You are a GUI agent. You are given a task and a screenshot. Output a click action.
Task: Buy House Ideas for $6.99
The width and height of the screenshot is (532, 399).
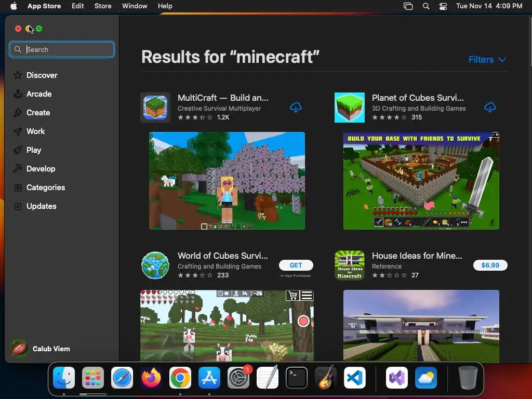[x=490, y=265]
